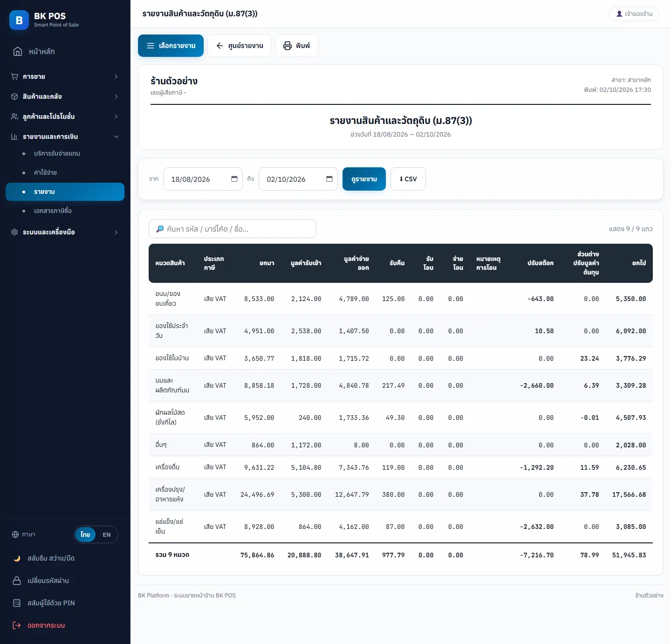Open the calendar picker for the end date

[x=329, y=179]
